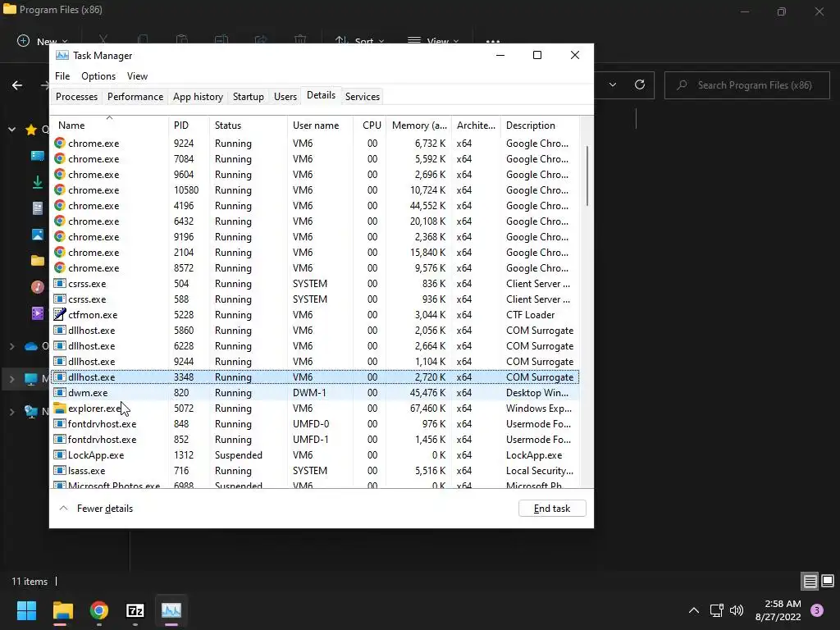Switch to details view in File Explorer
The height and width of the screenshot is (630, 840).
point(810,581)
